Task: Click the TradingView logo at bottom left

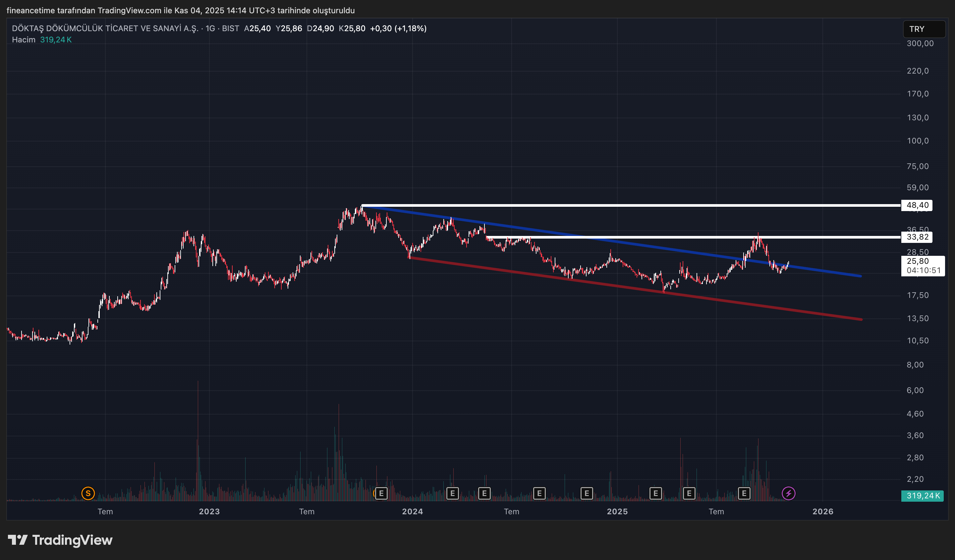Action: (60, 540)
